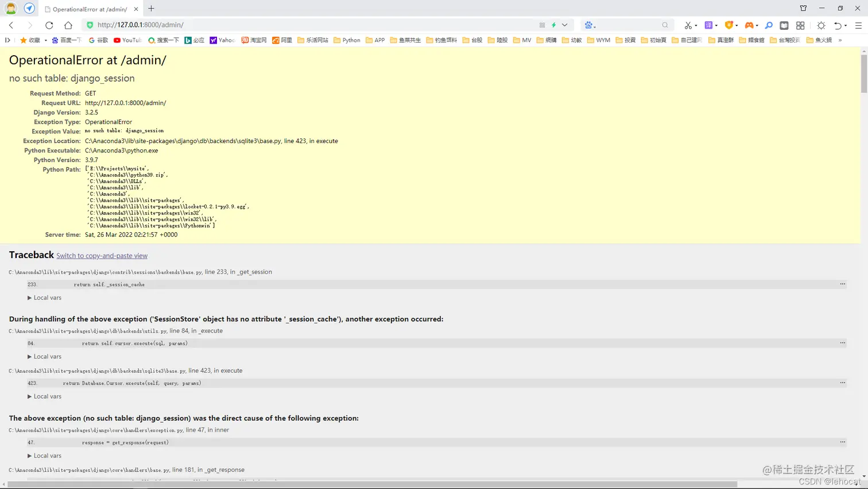Open the 收藏 favorites star bookmark
The width and height of the screenshot is (868, 489).
30,40
